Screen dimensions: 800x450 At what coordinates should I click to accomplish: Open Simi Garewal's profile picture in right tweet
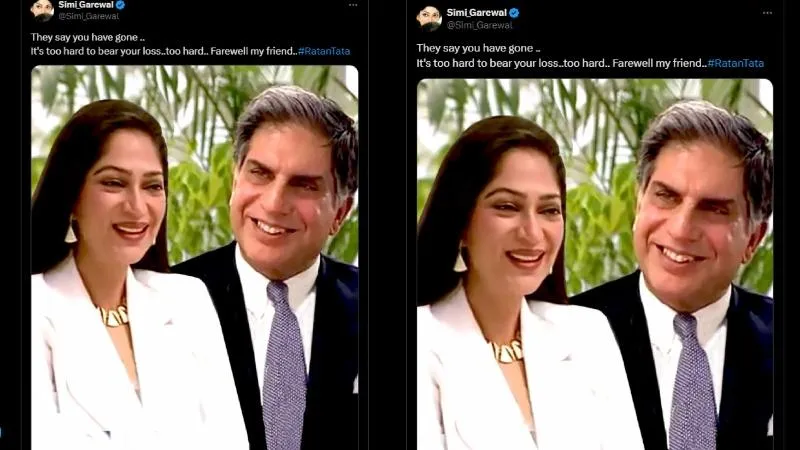click(x=429, y=18)
